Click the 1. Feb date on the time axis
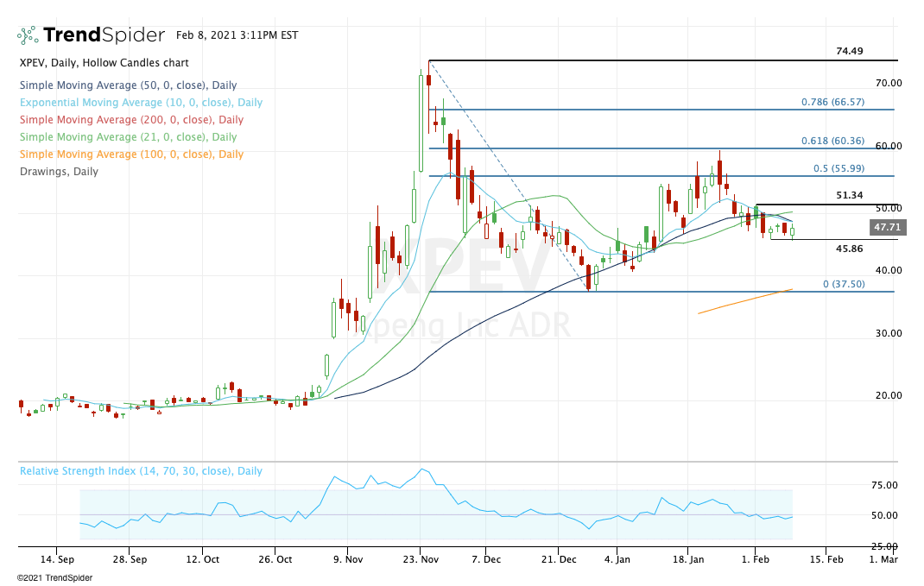 [756, 558]
